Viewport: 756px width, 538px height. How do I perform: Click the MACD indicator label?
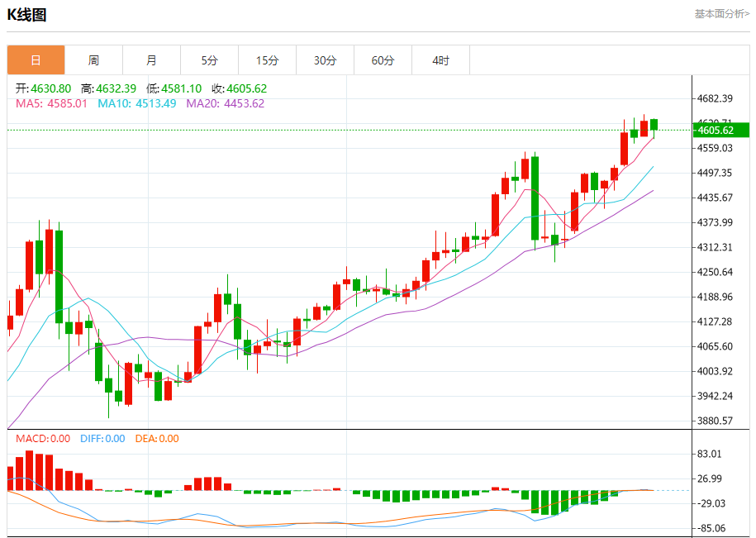43,439
